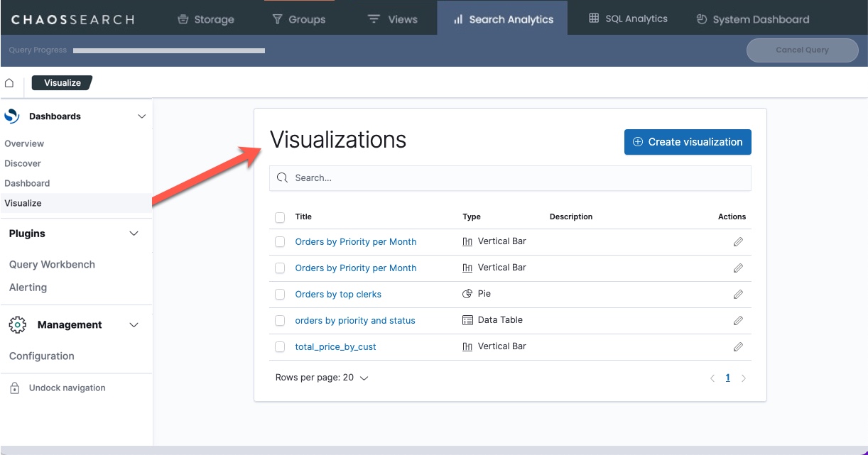Open the Orders by Priority per Month link
Image resolution: width=868 pixels, height=455 pixels.
355,241
